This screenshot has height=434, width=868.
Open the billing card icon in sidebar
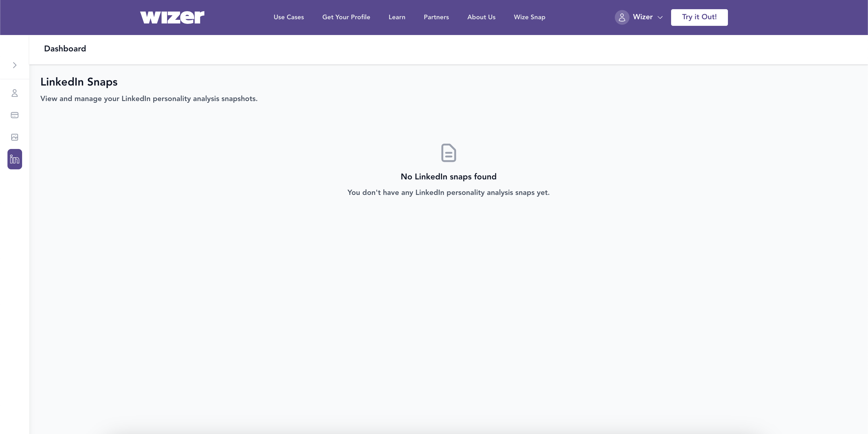click(14, 115)
